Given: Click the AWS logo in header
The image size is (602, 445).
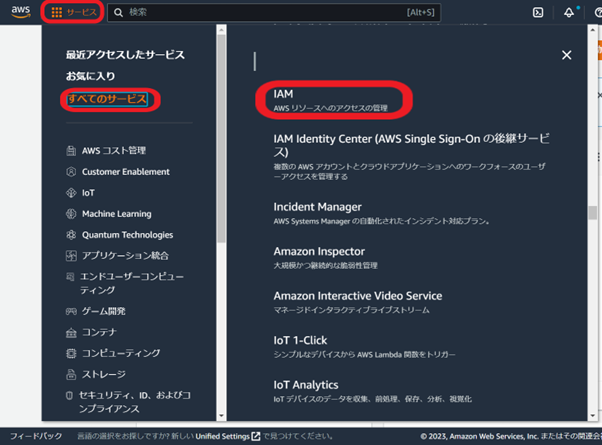Looking at the screenshot, I should (x=21, y=12).
